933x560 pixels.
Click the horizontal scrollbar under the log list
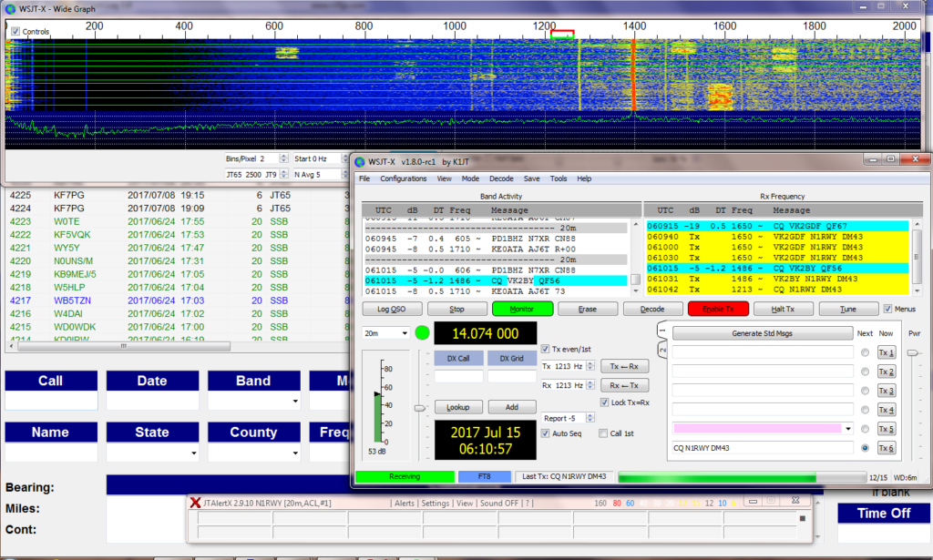[x=124, y=346]
